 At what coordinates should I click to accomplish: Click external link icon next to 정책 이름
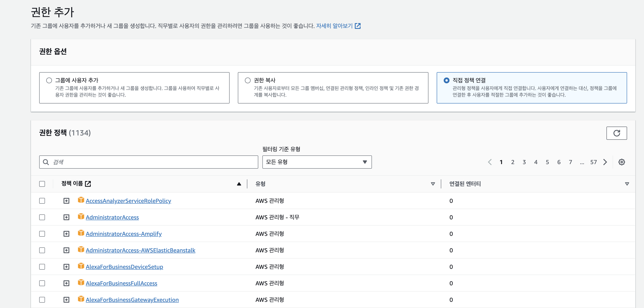pos(88,184)
